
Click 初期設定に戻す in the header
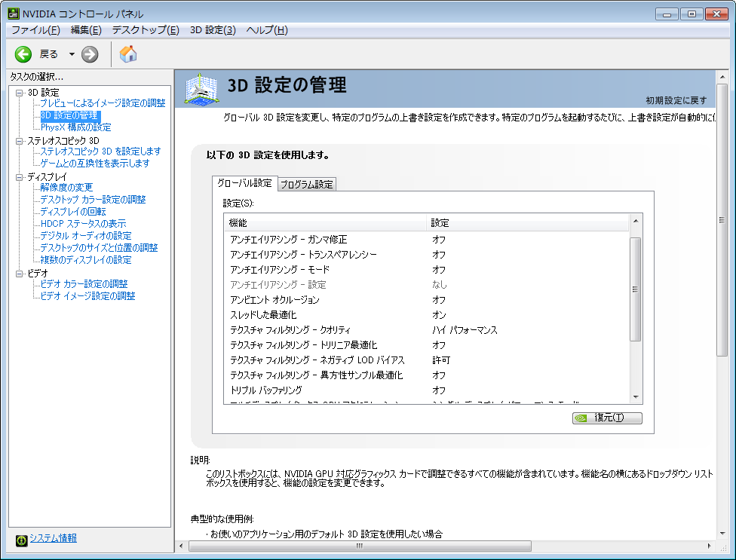pos(676,100)
